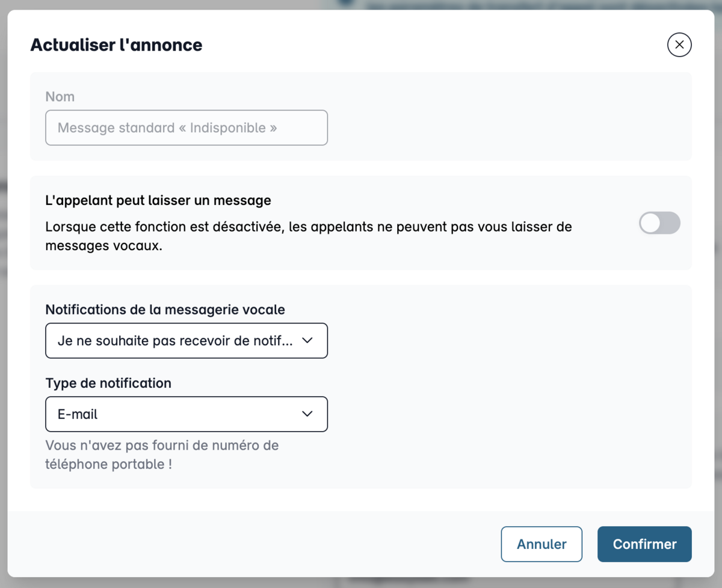Click the 'Actualiser l'annonce' dialog title
This screenshot has height=588, width=722.
pos(116,45)
